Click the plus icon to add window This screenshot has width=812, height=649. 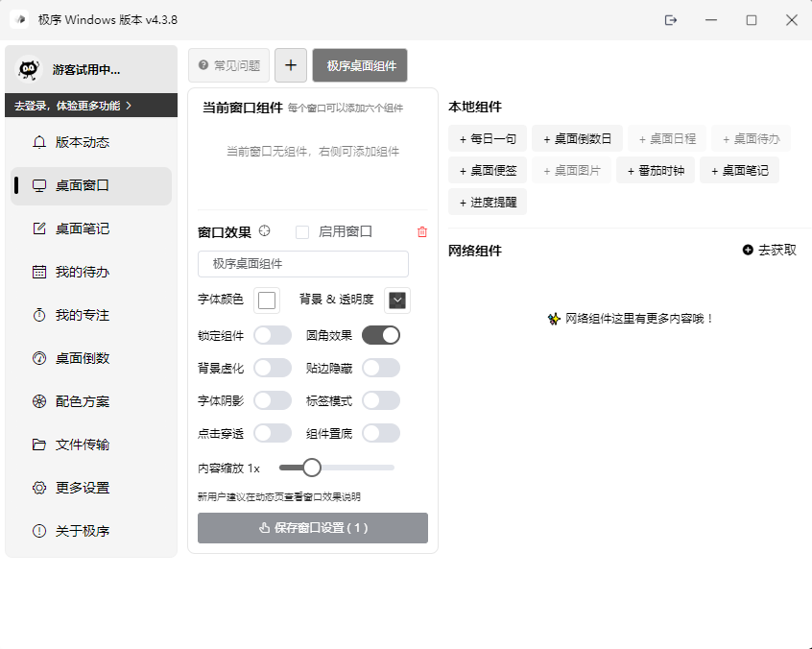pos(291,65)
